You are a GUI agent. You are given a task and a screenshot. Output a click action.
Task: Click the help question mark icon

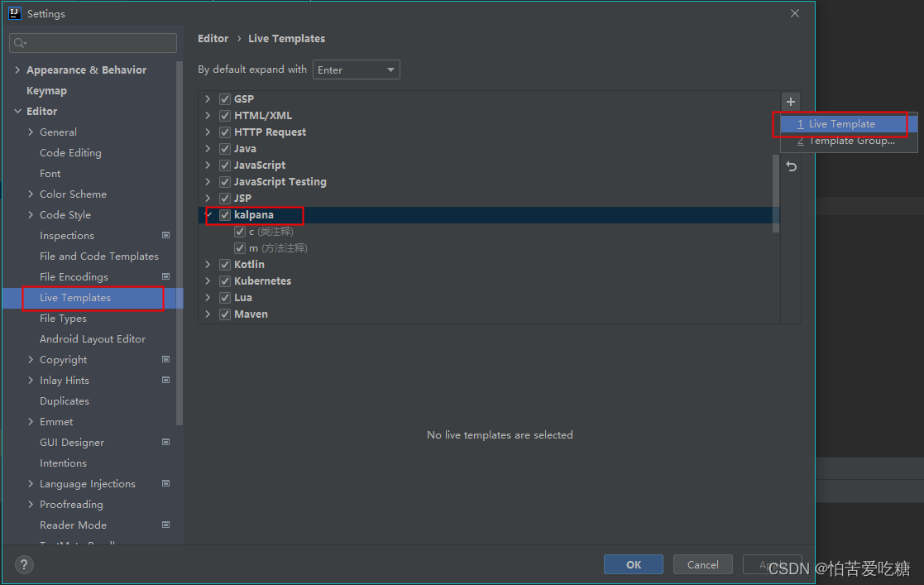(x=23, y=565)
